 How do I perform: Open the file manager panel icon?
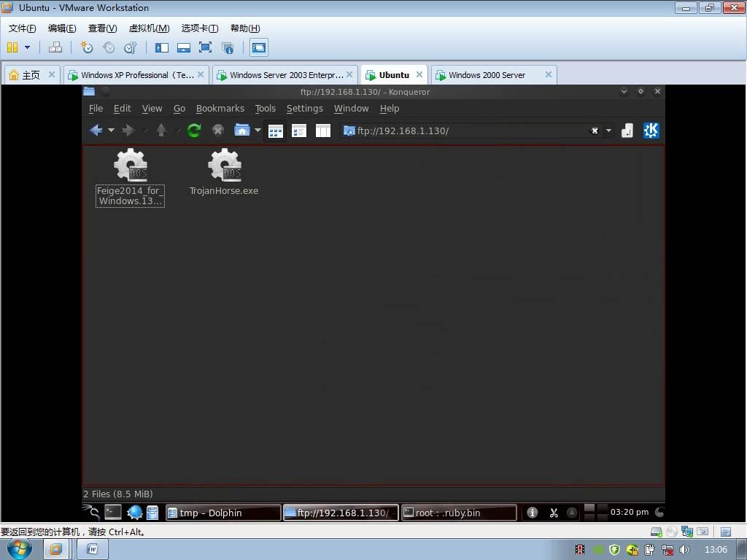click(152, 513)
